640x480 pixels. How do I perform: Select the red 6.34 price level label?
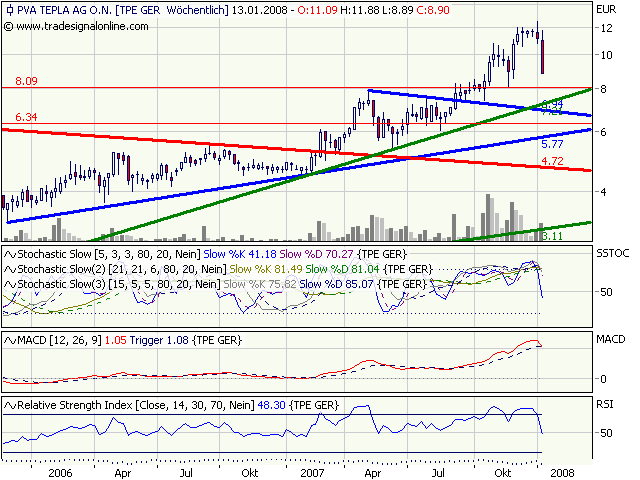click(26, 117)
